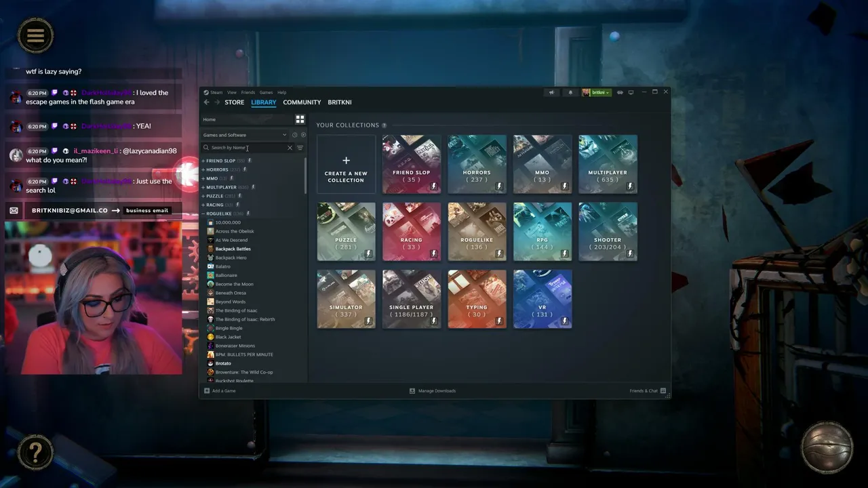868x488 pixels.
Task: Open the Help menu
Action: 282,92
